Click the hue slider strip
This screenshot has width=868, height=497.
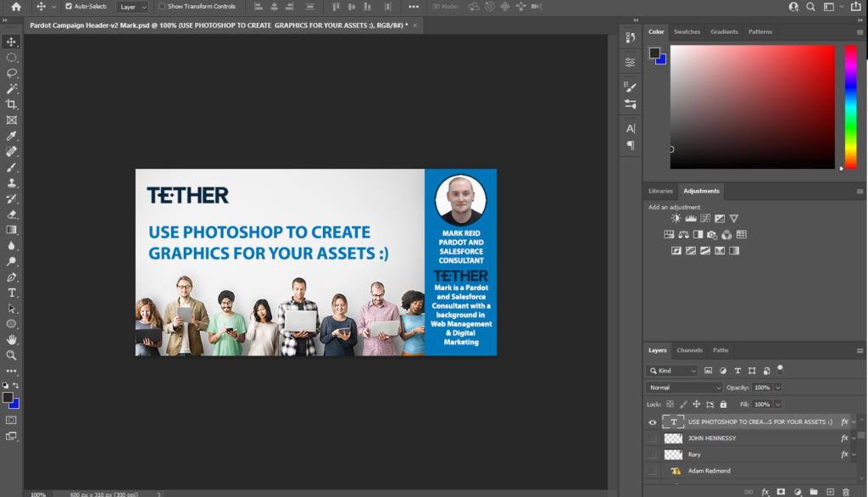point(851,107)
